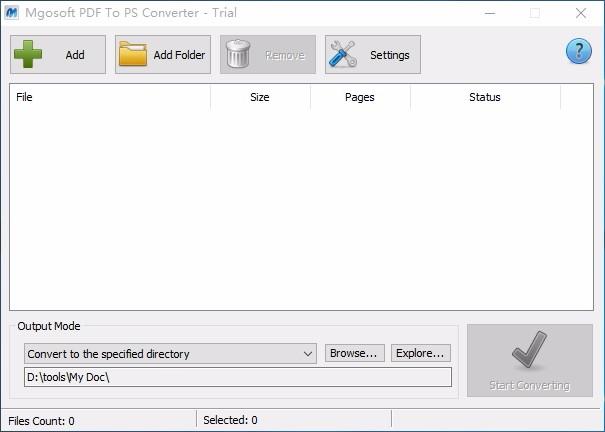Click the Selected: 0 status text
Screen dimensions: 605x432
pyautogui.click(x=230, y=420)
